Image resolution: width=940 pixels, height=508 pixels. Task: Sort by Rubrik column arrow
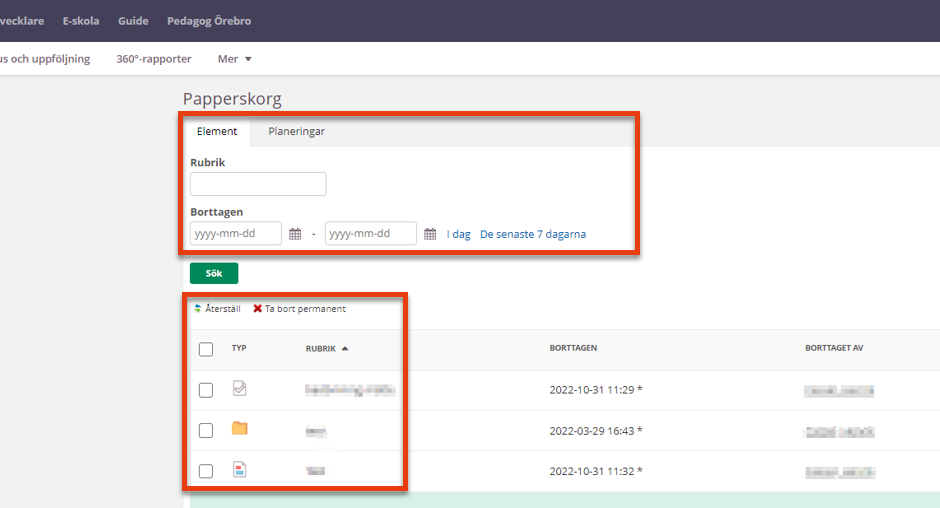click(345, 348)
